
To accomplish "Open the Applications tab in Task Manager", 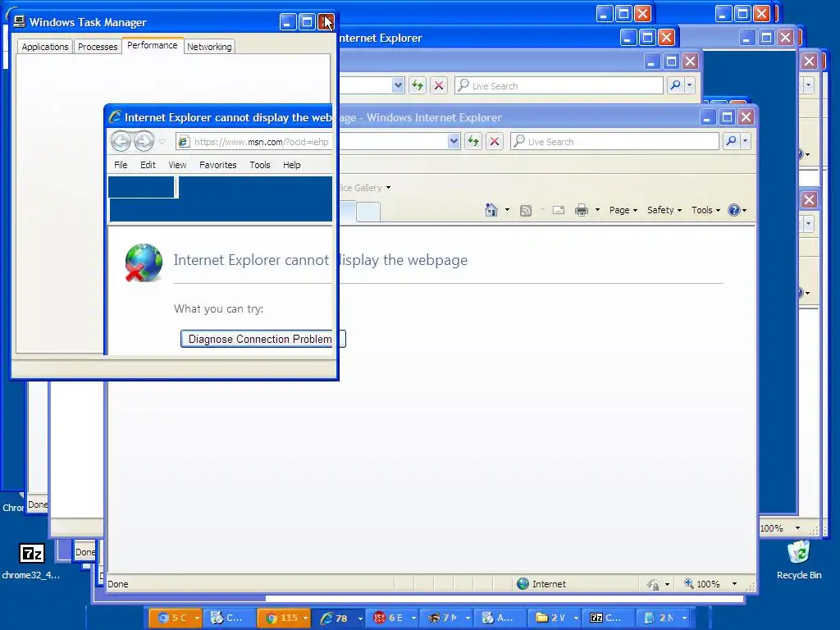I will click(x=45, y=47).
